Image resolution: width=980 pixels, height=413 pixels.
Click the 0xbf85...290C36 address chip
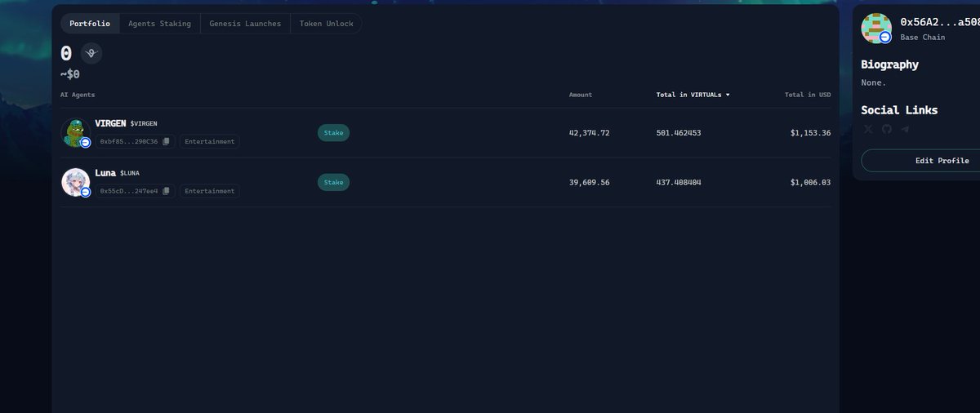(x=135, y=142)
